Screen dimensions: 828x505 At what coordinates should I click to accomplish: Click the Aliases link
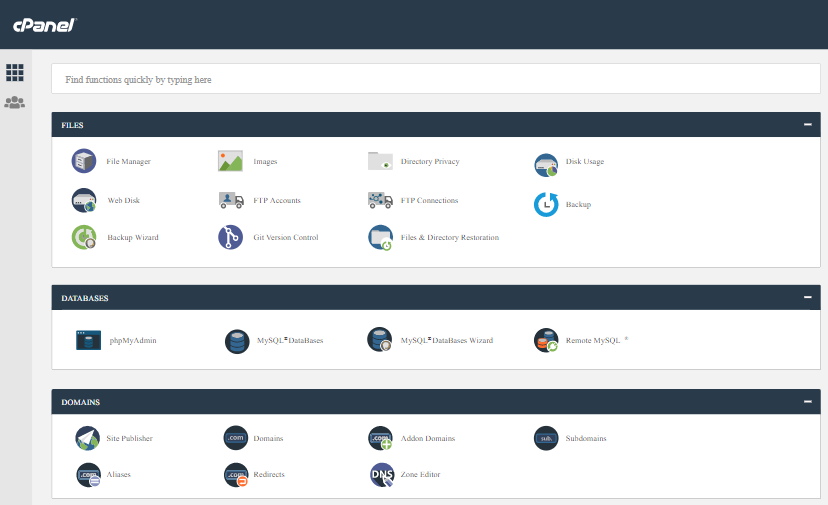pyautogui.click(x=118, y=474)
